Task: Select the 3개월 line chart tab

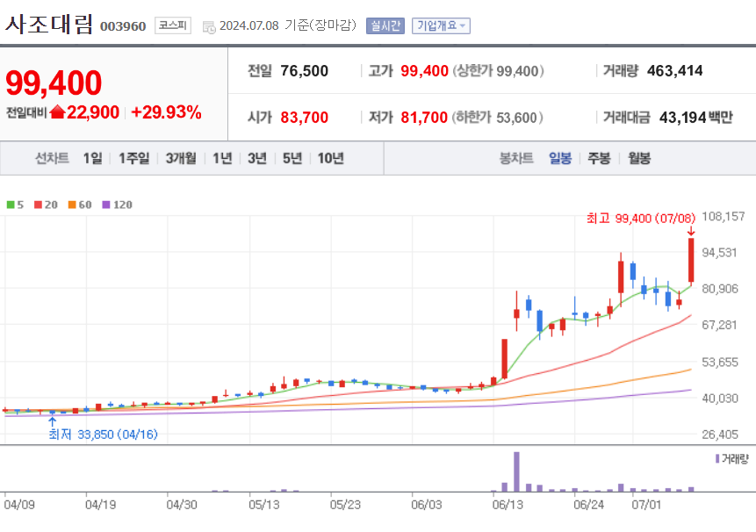Action: [181, 158]
